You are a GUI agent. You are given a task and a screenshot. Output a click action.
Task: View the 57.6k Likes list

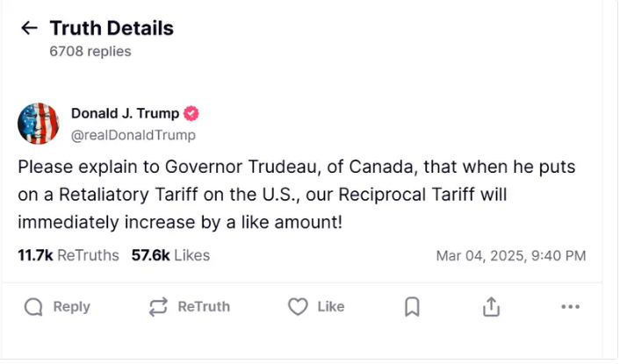[x=170, y=255]
